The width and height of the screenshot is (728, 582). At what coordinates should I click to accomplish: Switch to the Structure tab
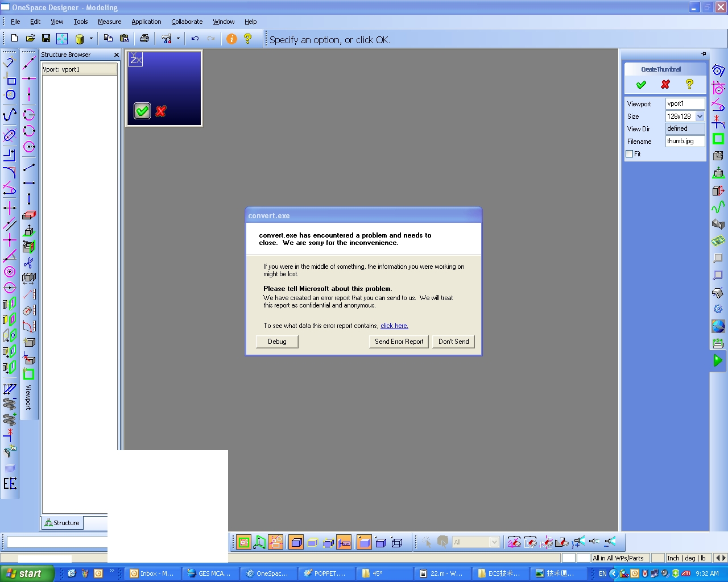62,522
